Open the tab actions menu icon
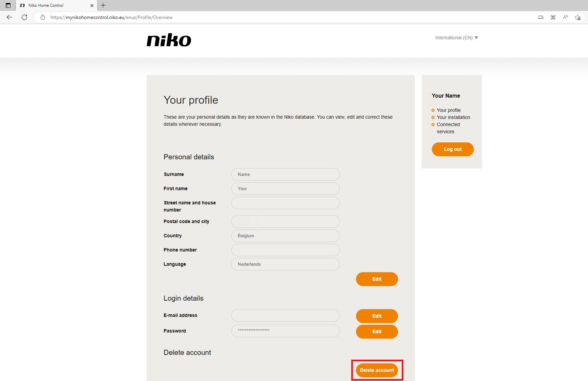588x381 pixels. tap(8, 5)
